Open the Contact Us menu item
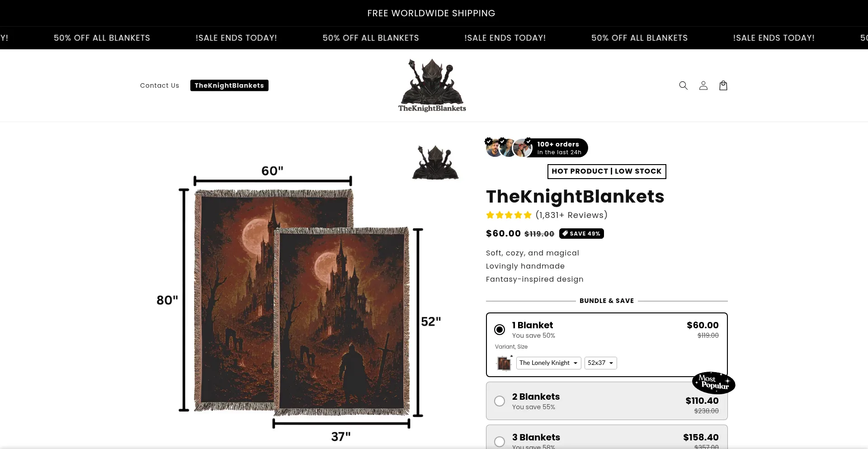The width and height of the screenshot is (868, 449). [160, 85]
